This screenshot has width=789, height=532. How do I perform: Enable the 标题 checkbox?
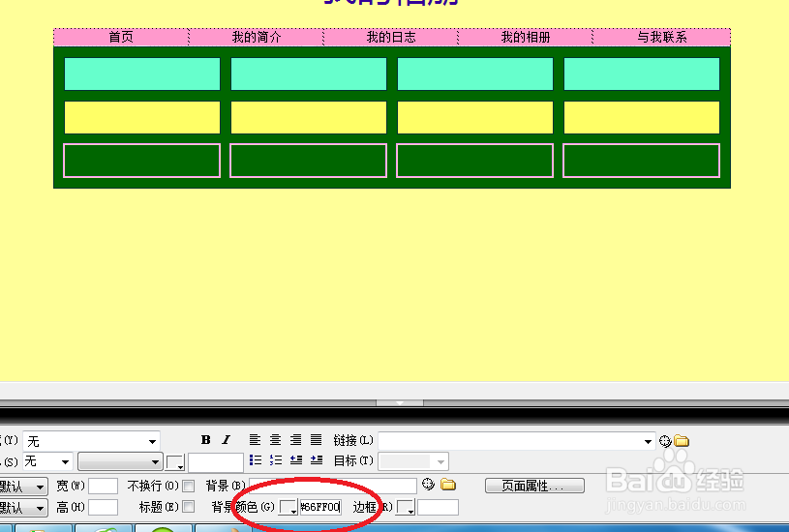coord(189,506)
